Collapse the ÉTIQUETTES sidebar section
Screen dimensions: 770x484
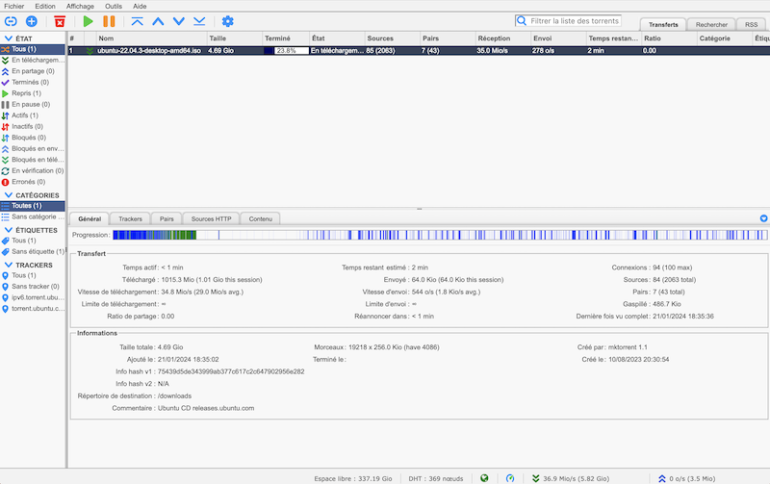(x=8, y=230)
